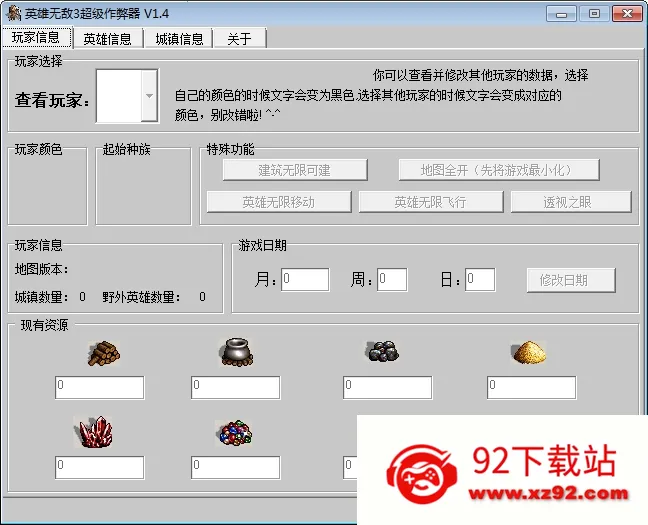Expand the 查看玩家 dropdown
The width and height of the screenshot is (648, 525).
tap(149, 96)
